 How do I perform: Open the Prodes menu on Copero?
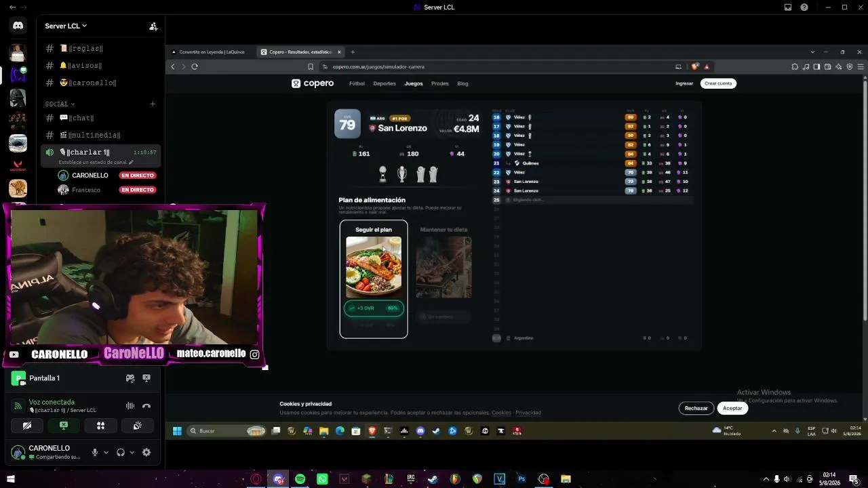[x=440, y=83]
